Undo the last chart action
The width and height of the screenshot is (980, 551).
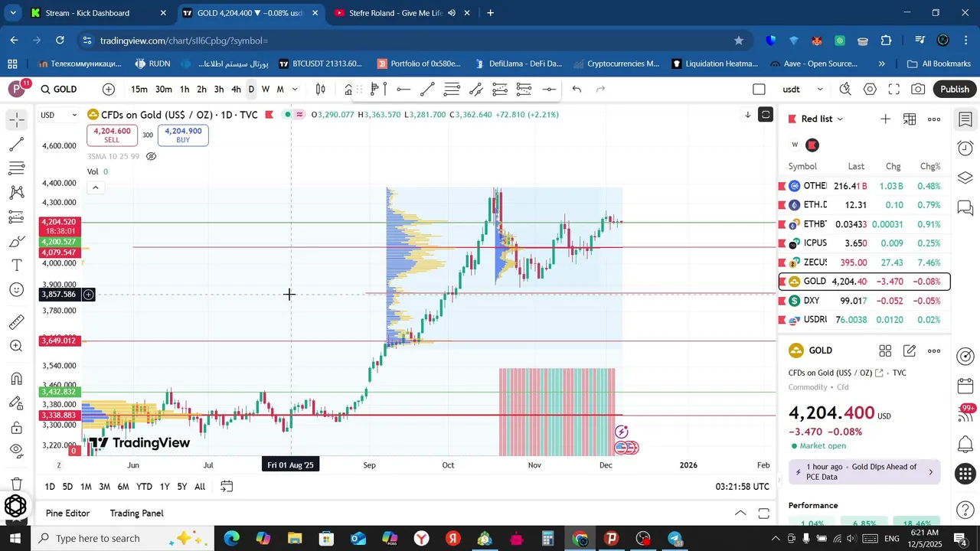577,90
